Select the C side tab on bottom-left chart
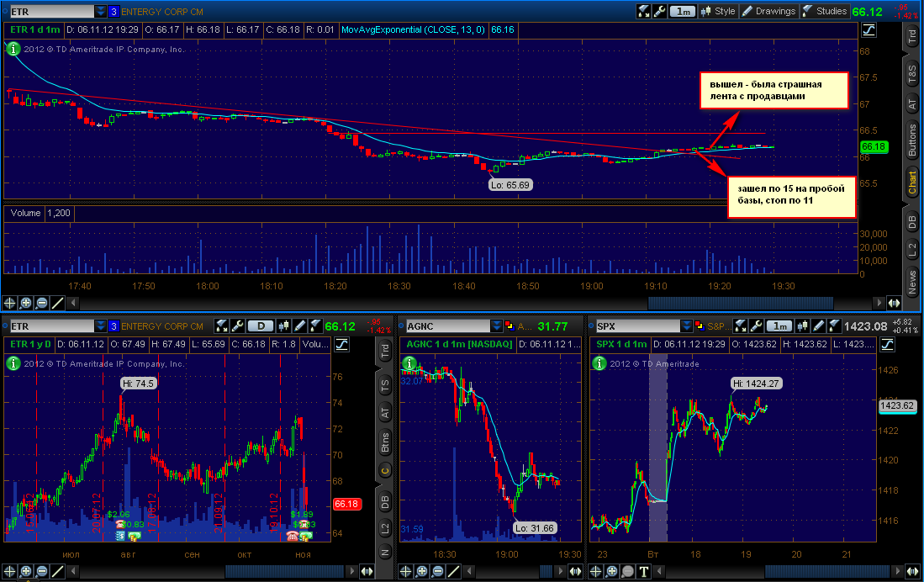Viewport: 924px width, 582px height. coord(385,470)
